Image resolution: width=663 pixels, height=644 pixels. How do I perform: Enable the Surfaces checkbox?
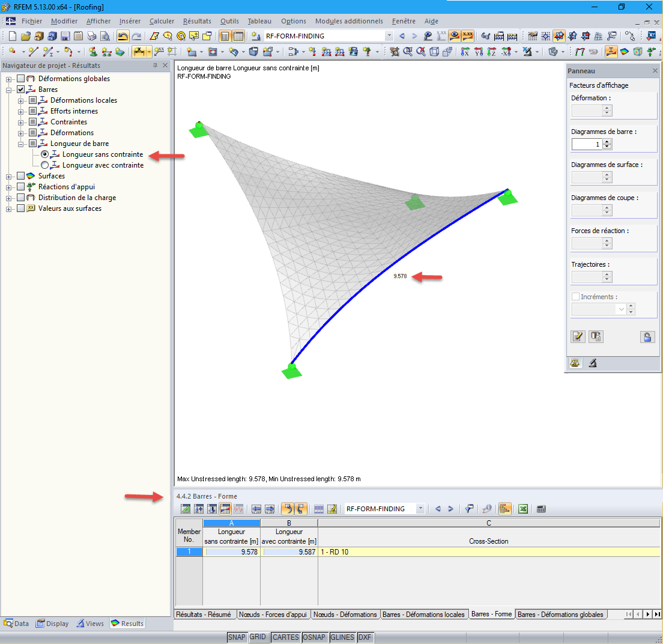point(20,176)
